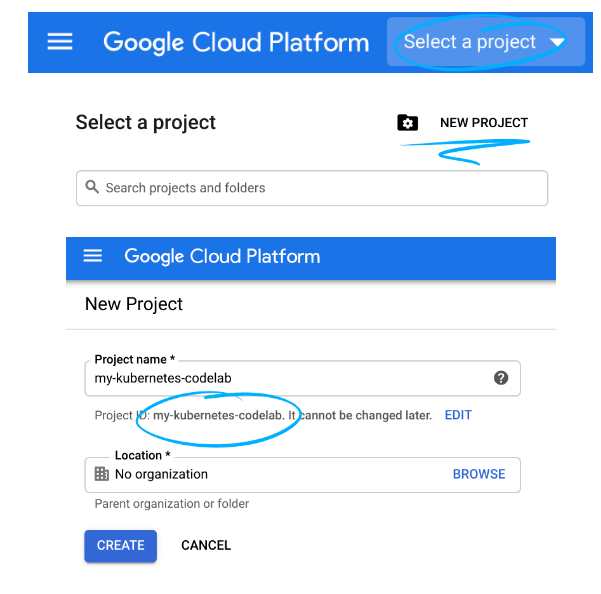Click the NEW PROJECT button
Screen dimensions: 601x594
pos(484,123)
